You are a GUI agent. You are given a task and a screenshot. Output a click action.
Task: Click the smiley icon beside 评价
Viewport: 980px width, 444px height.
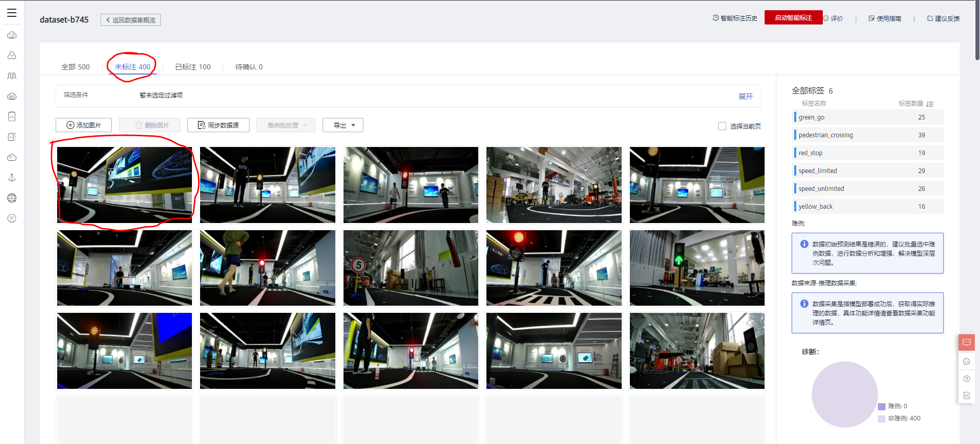pos(826,18)
